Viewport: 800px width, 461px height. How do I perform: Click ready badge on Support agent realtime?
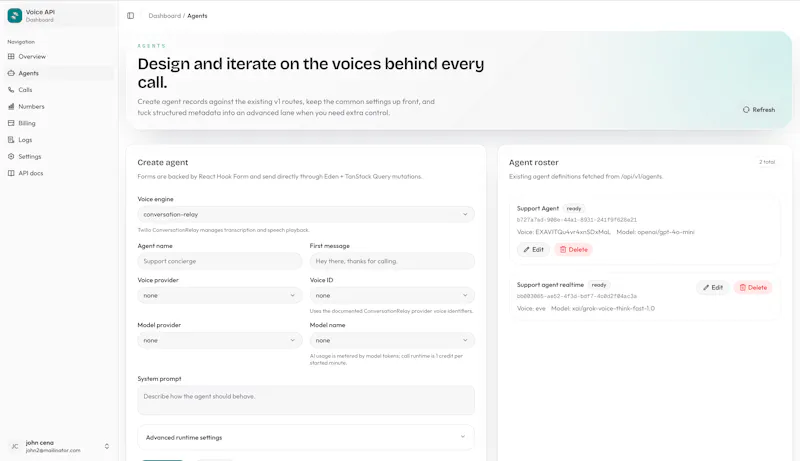coord(599,285)
